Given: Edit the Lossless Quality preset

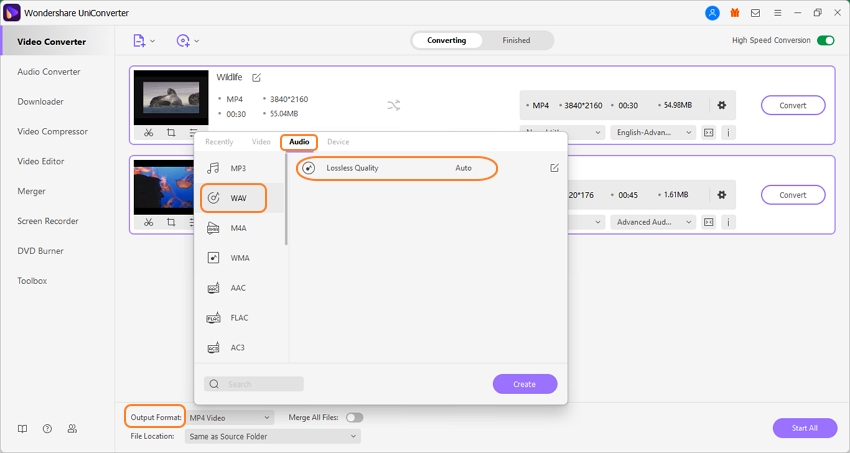Looking at the screenshot, I should click(x=555, y=168).
